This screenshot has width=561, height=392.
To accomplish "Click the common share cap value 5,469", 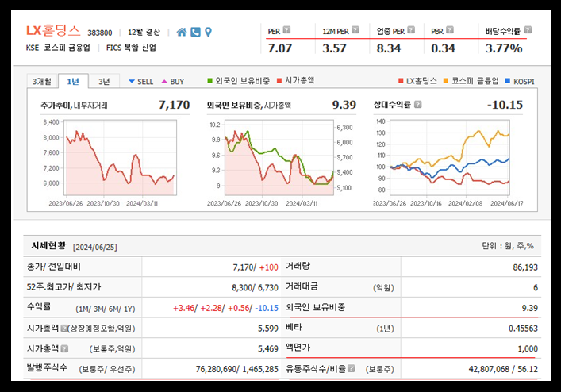I will point(268,348).
